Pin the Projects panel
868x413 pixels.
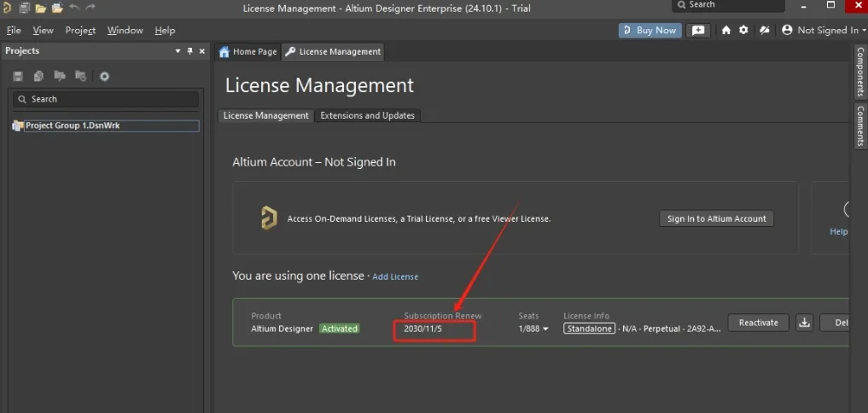[189, 51]
